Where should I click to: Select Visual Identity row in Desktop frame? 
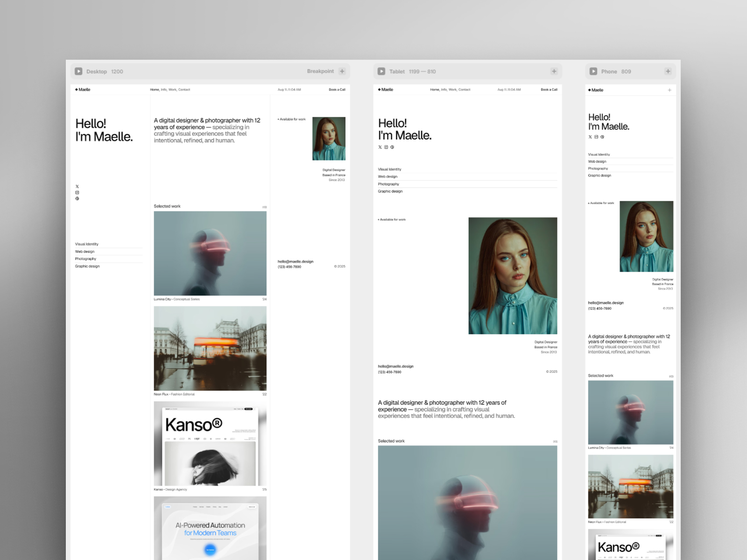click(109, 244)
